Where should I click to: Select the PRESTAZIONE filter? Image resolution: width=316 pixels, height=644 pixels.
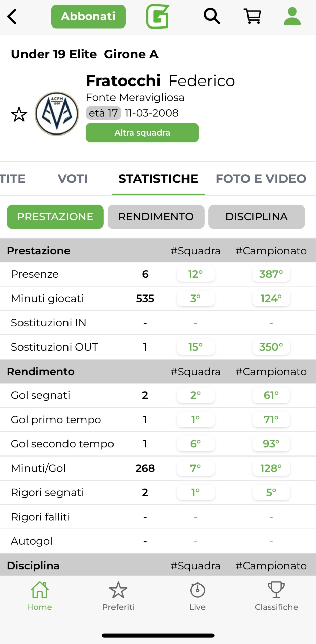pos(55,217)
